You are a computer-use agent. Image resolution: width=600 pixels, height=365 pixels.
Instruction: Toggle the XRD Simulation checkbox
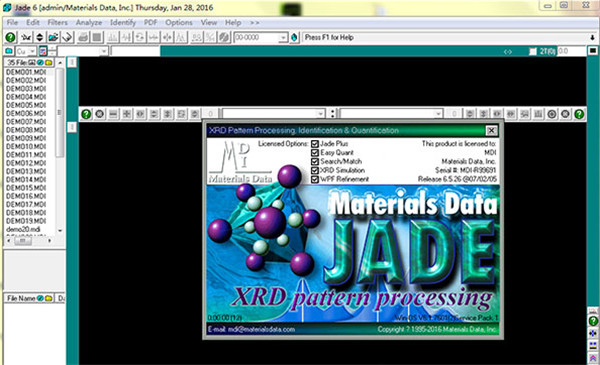[x=315, y=170]
